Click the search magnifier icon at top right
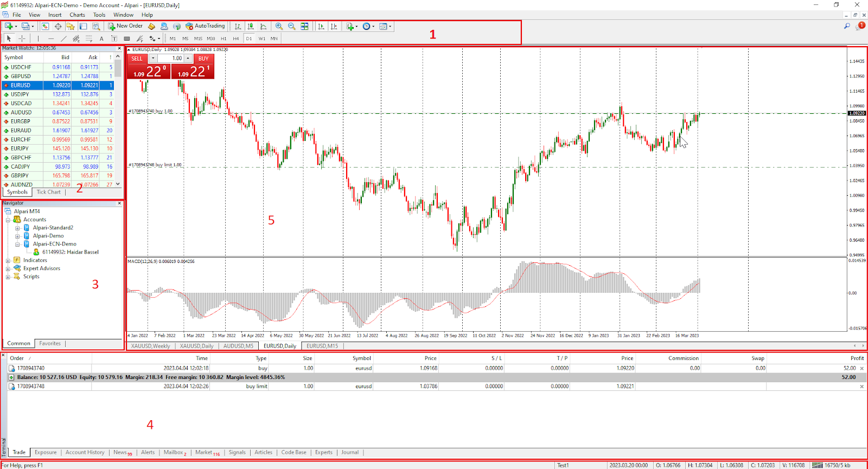 coord(847,25)
